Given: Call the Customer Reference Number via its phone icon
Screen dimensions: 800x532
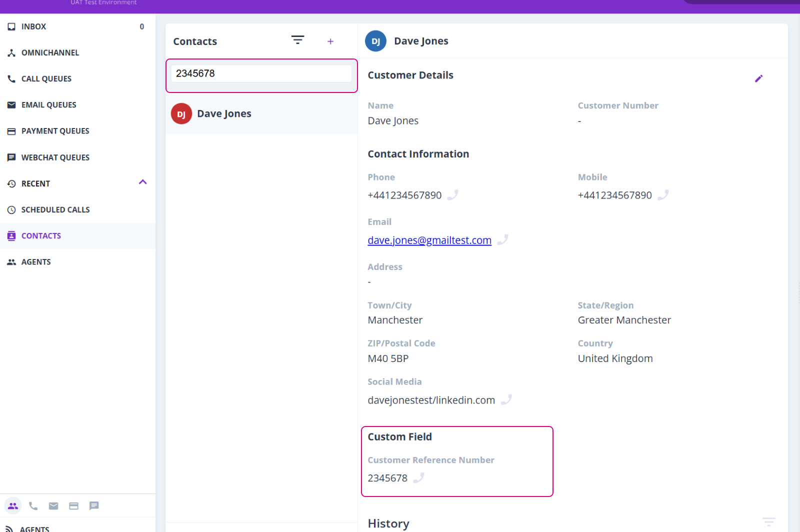Looking at the screenshot, I should (419, 478).
